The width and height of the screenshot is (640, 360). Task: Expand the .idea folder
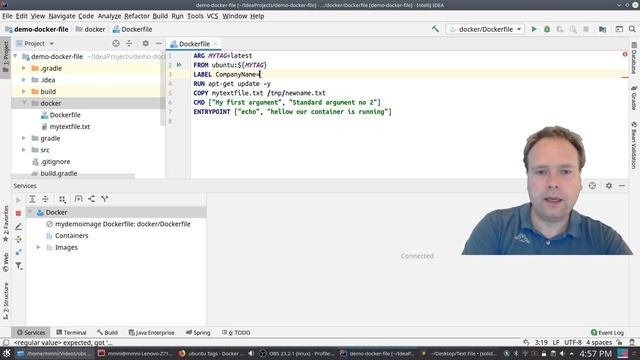point(24,80)
